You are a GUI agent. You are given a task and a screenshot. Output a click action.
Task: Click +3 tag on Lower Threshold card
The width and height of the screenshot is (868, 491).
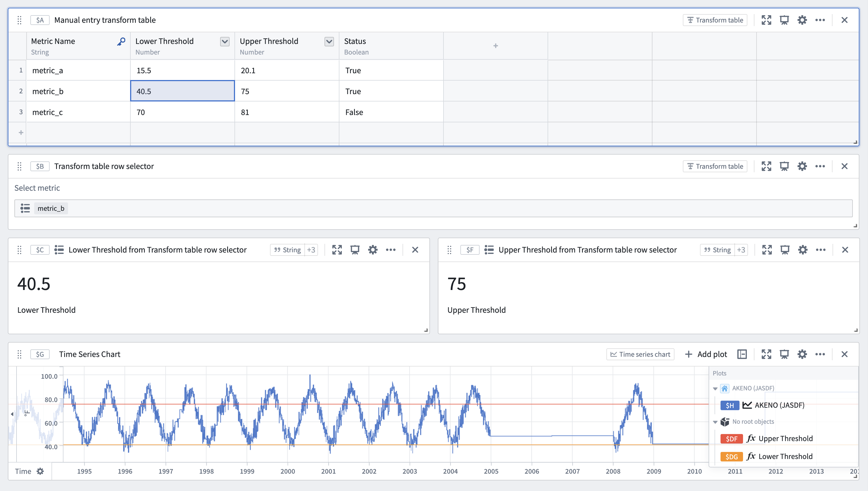point(311,250)
